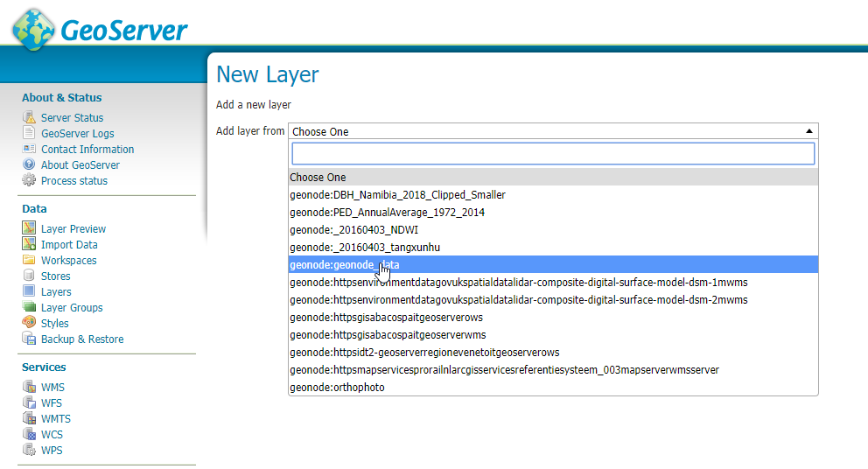Select the geonode:geonode_data store
This screenshot has height=469, width=868.
point(553,264)
